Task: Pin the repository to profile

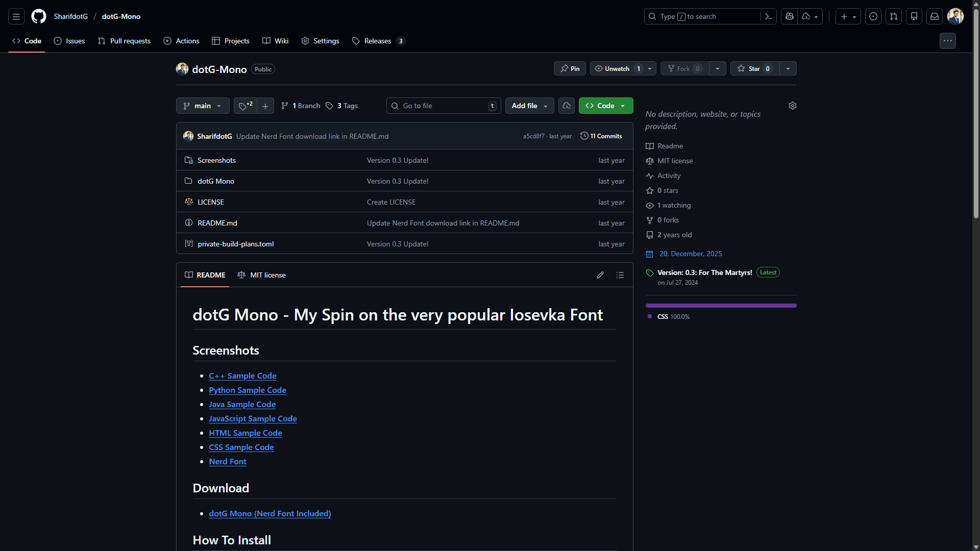Action: point(570,68)
